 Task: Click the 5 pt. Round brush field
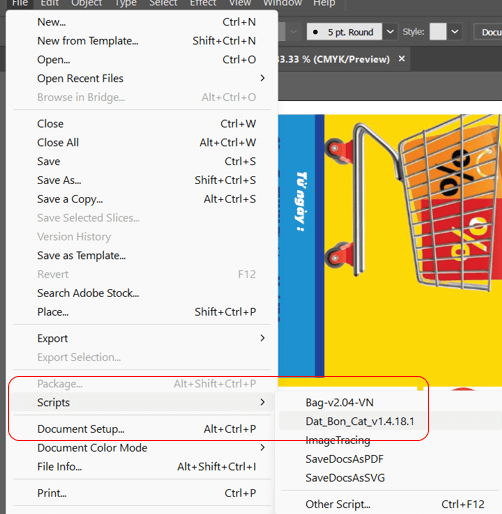[344, 32]
